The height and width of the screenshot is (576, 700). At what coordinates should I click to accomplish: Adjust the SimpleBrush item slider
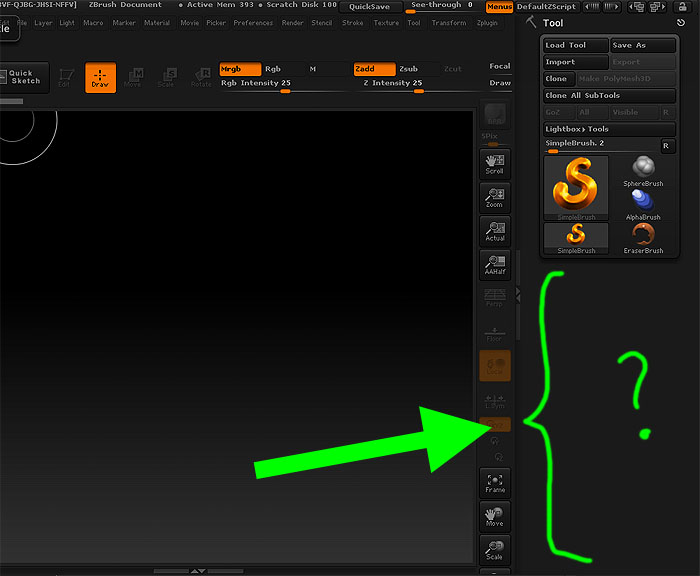(601, 146)
